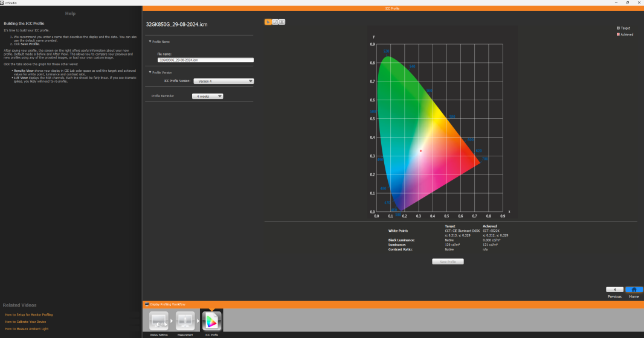Toggle the Achieved legend marker
The image size is (644, 338).
[x=618, y=34]
